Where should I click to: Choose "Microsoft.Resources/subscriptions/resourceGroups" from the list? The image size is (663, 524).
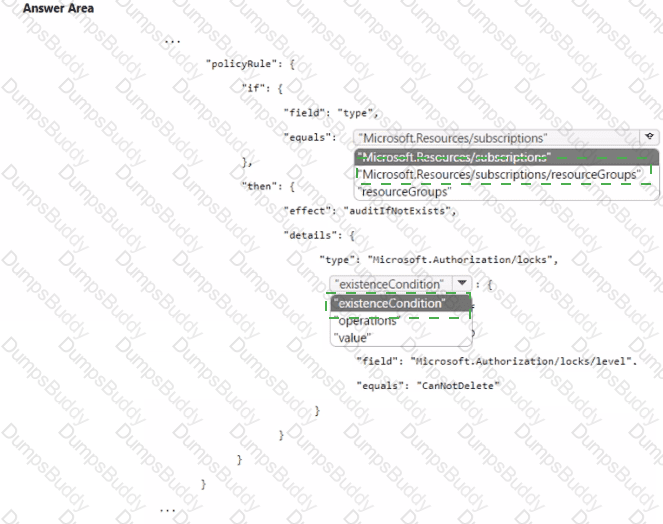point(501,174)
